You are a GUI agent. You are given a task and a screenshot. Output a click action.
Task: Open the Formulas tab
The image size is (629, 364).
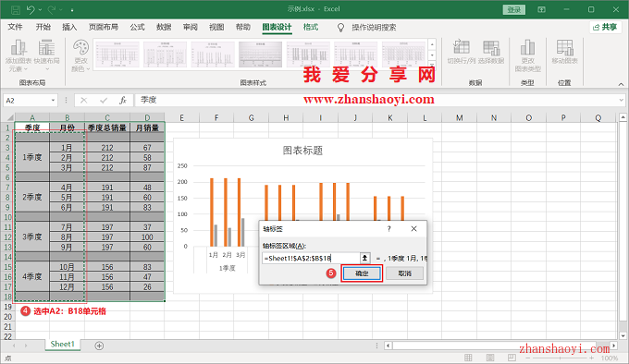click(137, 27)
